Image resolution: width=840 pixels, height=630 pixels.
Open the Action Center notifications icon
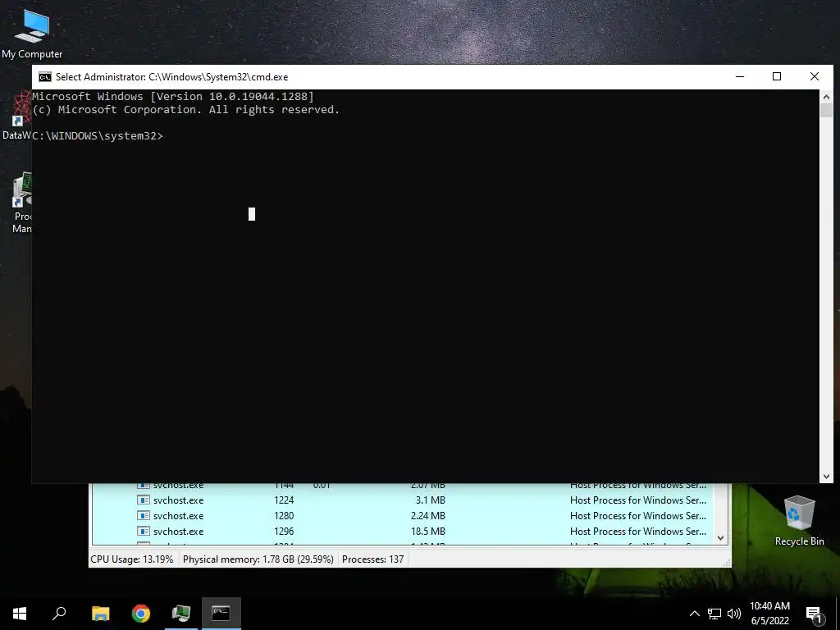[x=814, y=614]
